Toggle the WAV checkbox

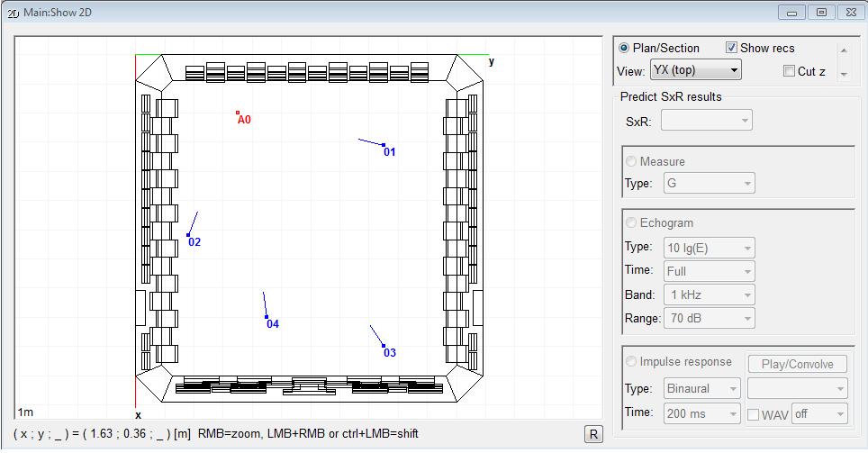[x=753, y=415]
